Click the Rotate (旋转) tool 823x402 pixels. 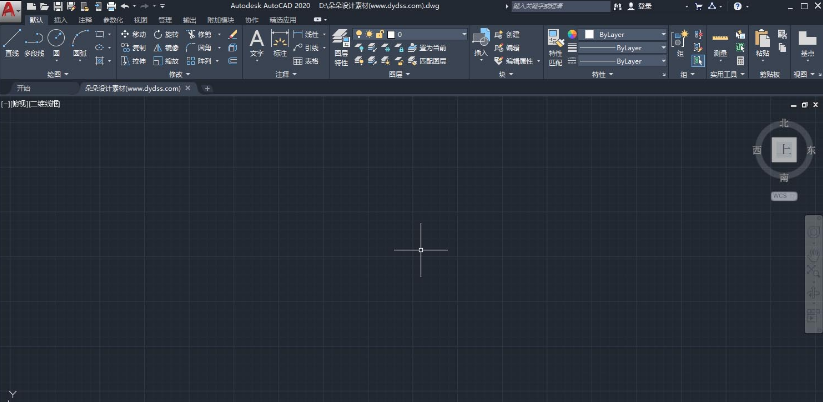[x=166, y=34]
